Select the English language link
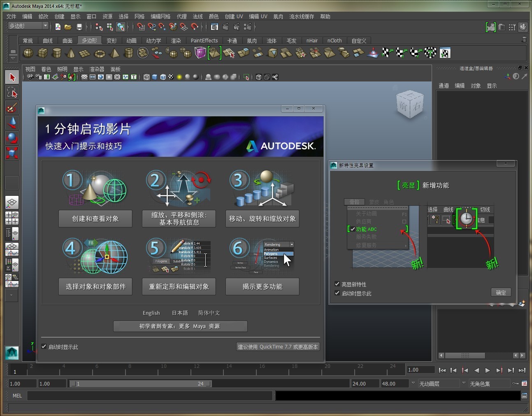The width and height of the screenshot is (532, 416). (x=151, y=313)
